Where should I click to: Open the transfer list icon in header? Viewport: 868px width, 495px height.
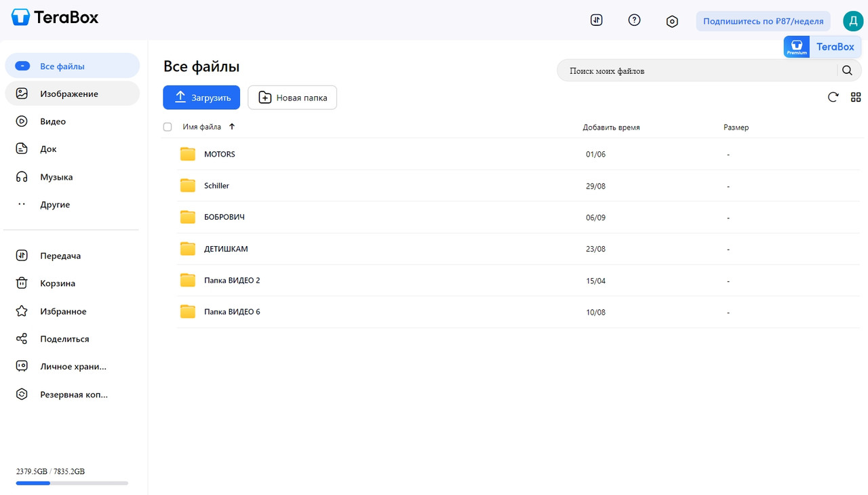click(x=596, y=20)
